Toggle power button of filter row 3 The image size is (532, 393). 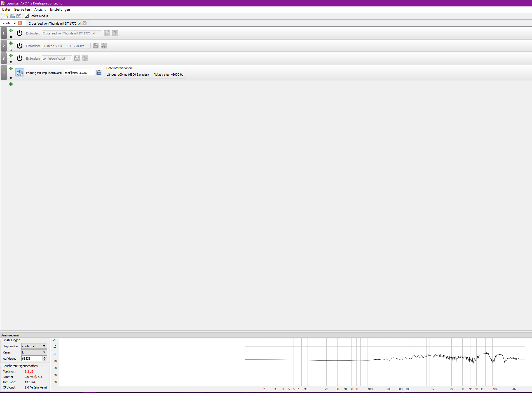click(x=20, y=58)
